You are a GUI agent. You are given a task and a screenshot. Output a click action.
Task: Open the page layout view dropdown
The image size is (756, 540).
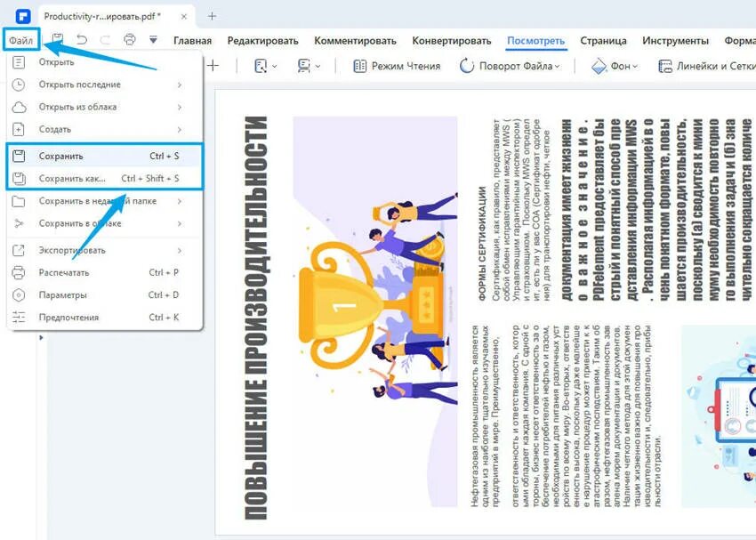[x=309, y=66]
